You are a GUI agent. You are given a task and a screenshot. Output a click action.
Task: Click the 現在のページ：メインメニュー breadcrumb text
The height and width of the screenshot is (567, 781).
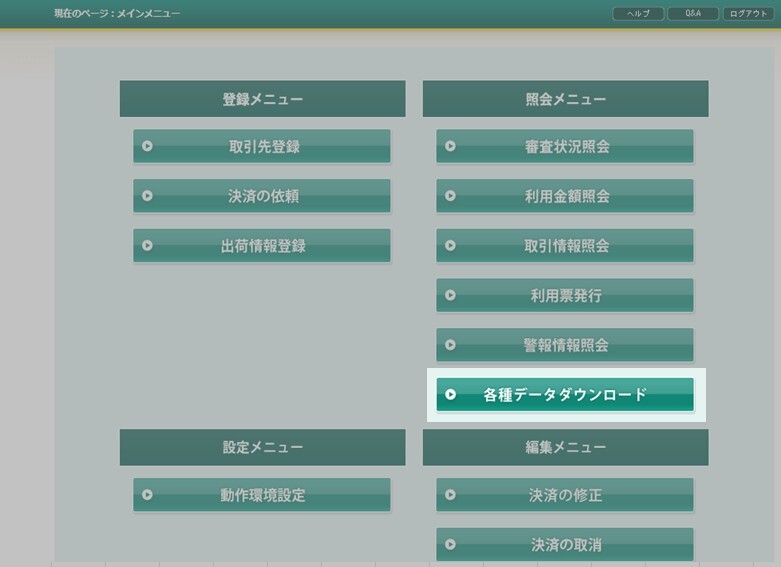click(117, 13)
